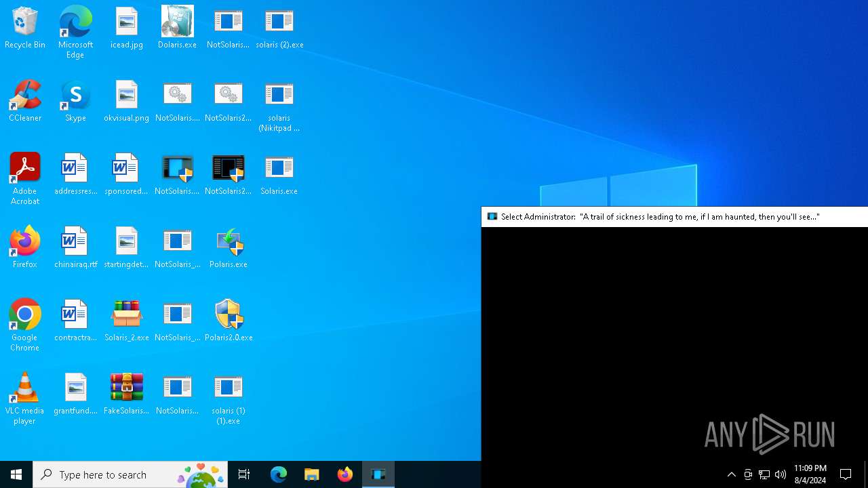The height and width of the screenshot is (488, 868).
Task: Select the addressres... Word document
Action: point(75,174)
